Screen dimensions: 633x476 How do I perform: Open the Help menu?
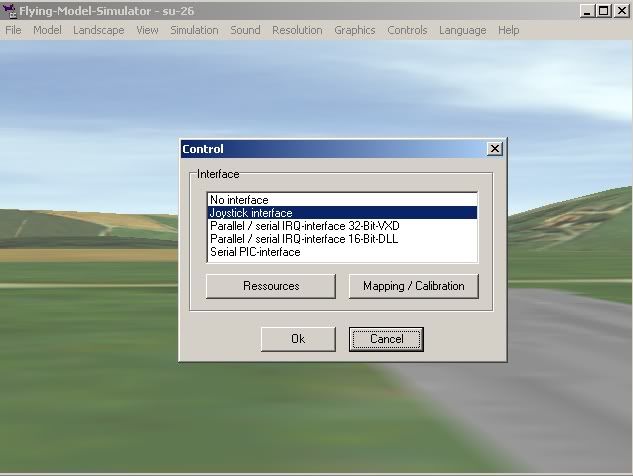point(508,30)
